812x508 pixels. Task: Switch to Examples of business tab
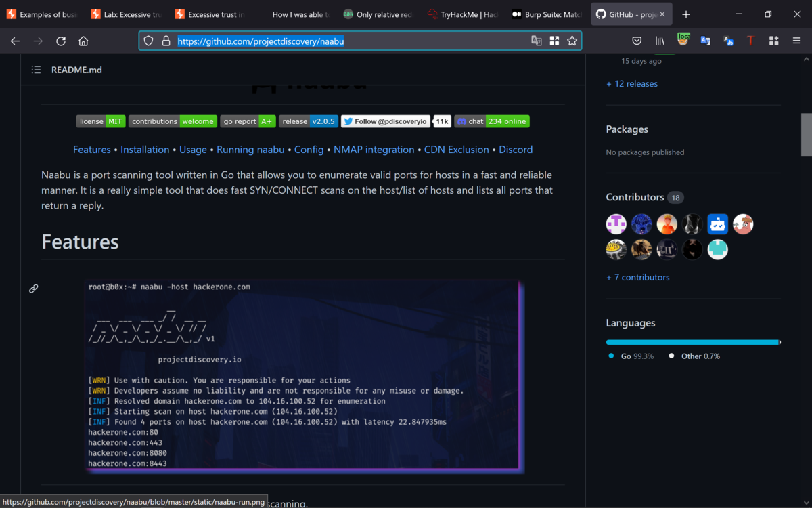pos(41,14)
